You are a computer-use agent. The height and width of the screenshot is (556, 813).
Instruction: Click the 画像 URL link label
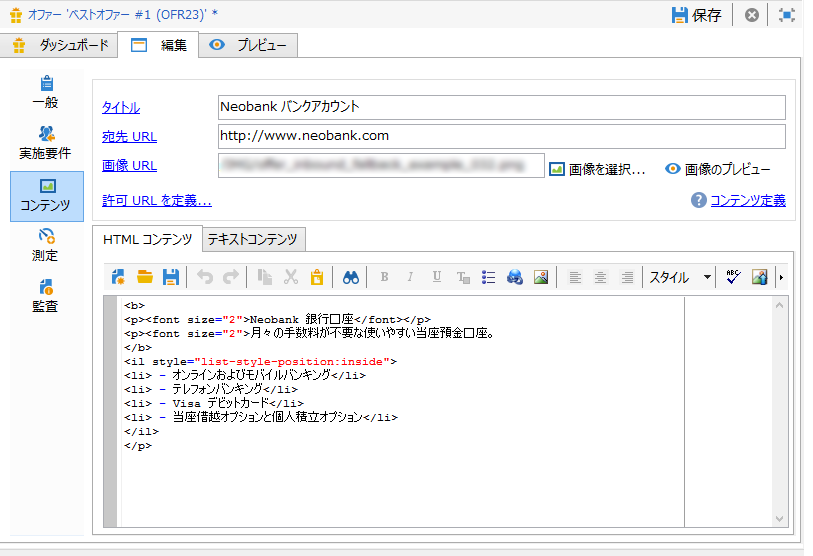pyautogui.click(x=129, y=165)
